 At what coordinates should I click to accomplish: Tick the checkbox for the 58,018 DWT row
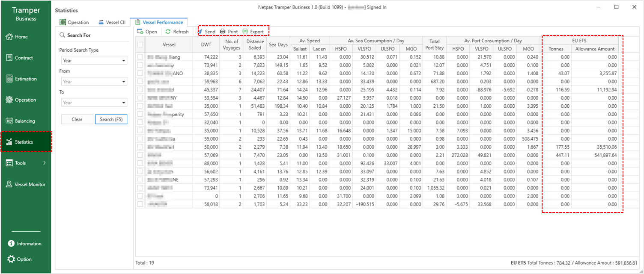[140, 204]
